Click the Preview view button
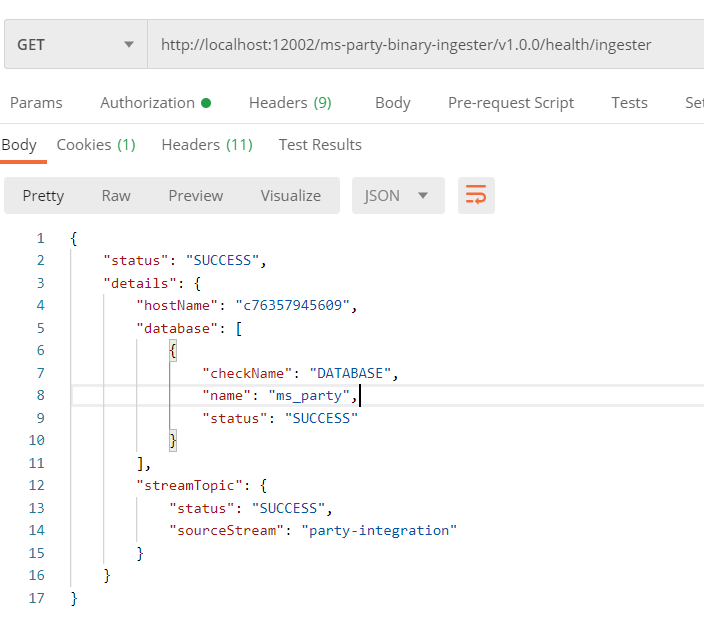The image size is (704, 621). [195, 196]
